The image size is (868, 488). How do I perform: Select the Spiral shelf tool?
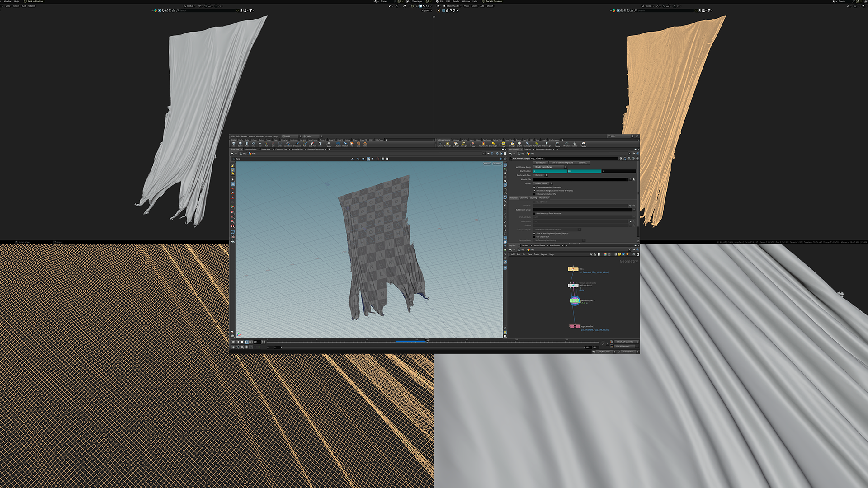pyautogui.click(x=359, y=144)
